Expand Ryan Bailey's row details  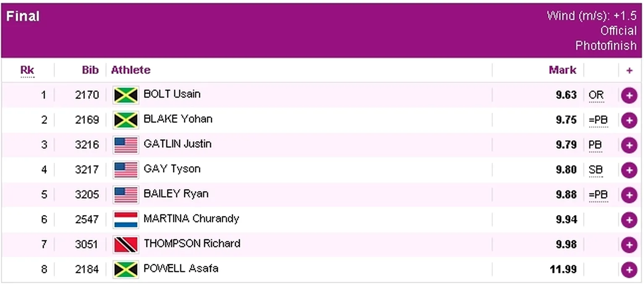(629, 195)
